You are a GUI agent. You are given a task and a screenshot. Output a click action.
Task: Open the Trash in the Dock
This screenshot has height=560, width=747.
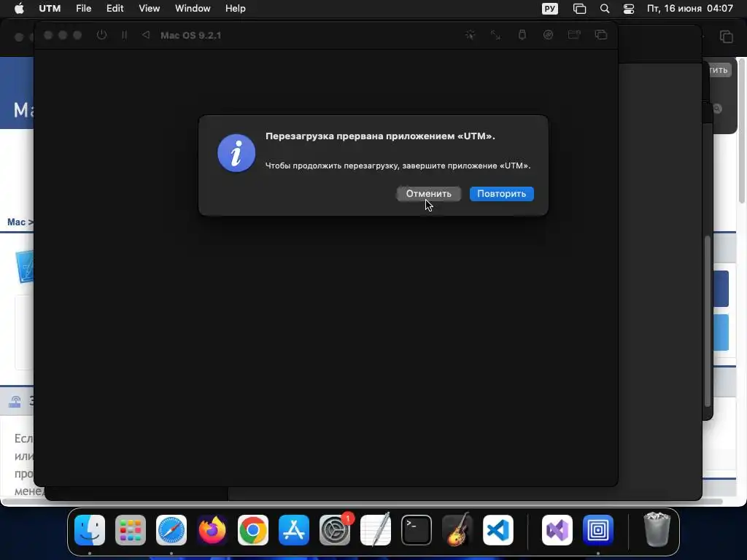(x=657, y=529)
